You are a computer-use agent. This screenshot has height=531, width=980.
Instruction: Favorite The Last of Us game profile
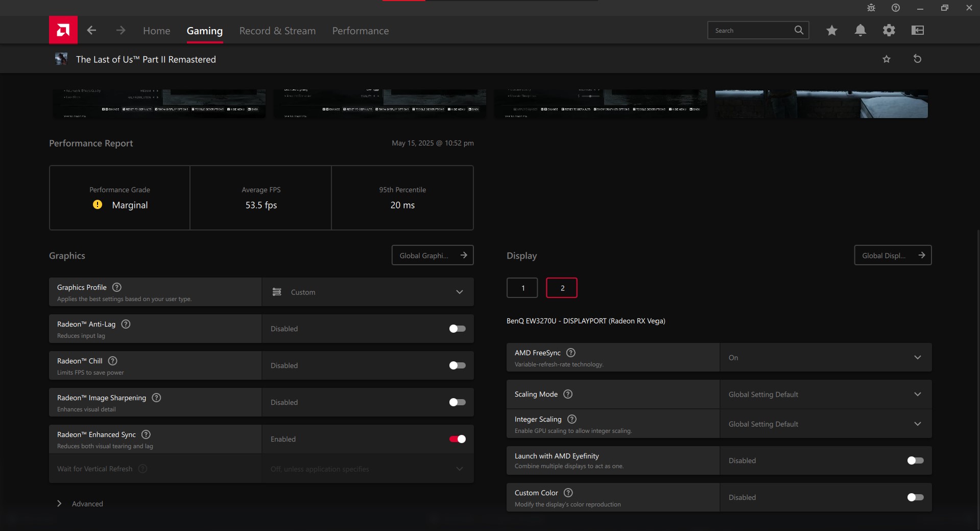[x=887, y=59]
